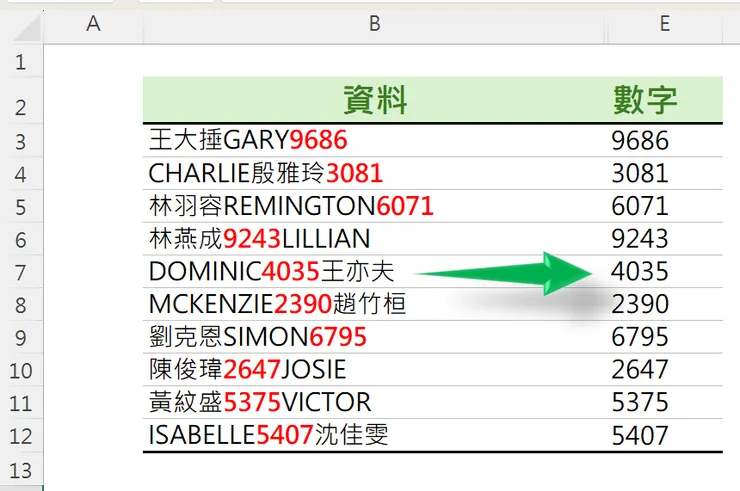This screenshot has height=491, width=740.
Task: Select row 10 header
Action: pos(21,371)
